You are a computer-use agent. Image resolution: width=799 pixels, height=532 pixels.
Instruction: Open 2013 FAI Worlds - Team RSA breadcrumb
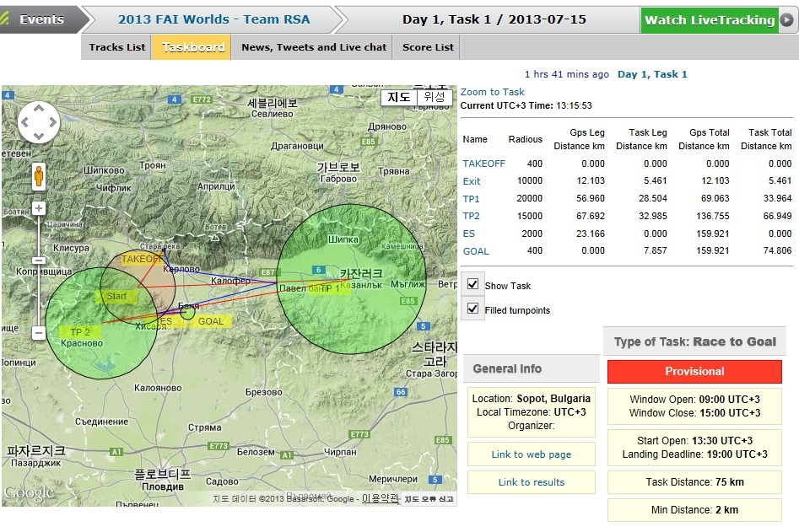tap(214, 19)
